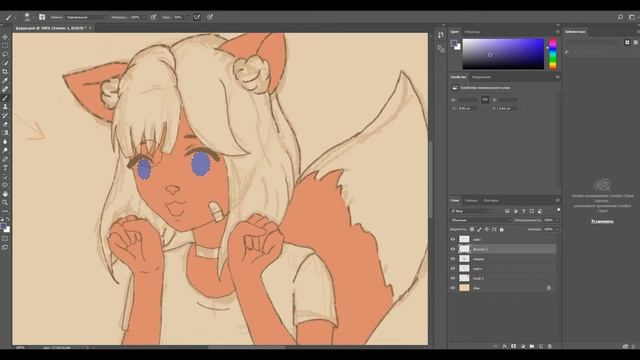Image resolution: width=640 pixels, height=360 pixels.
Task: Select the Gradient tool
Action: click(x=5, y=133)
